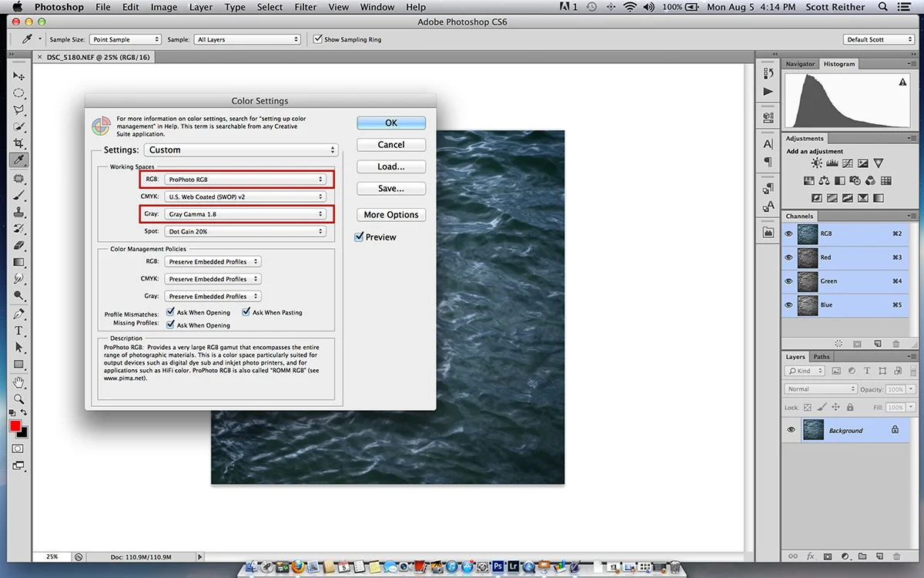Viewport: 924px width, 578px height.
Task: Add a Curves adjustment
Action: pos(847,163)
